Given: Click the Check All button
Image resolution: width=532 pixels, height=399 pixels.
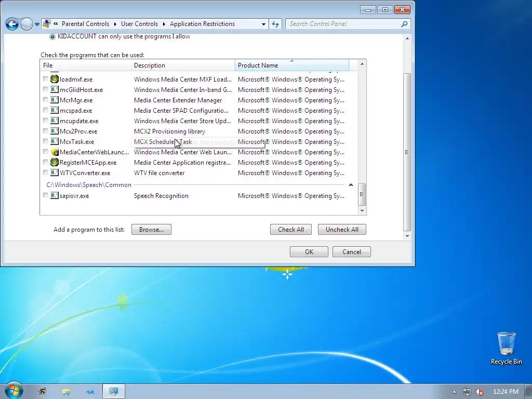Looking at the screenshot, I should [291, 229].
